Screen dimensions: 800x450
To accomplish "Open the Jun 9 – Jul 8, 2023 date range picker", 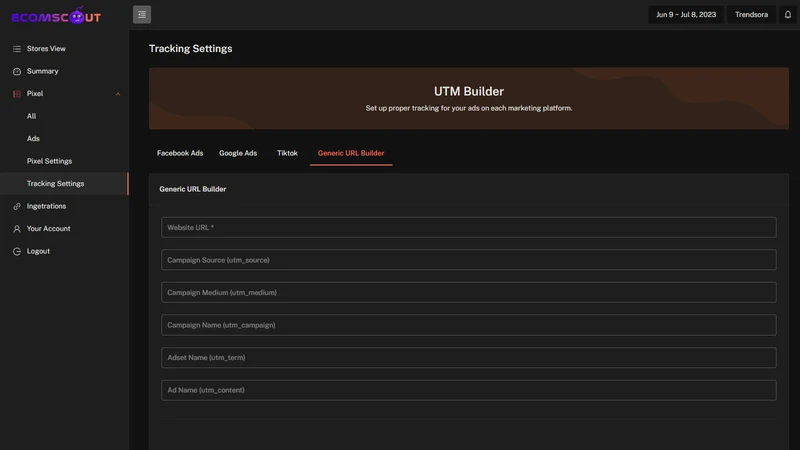I will (686, 14).
